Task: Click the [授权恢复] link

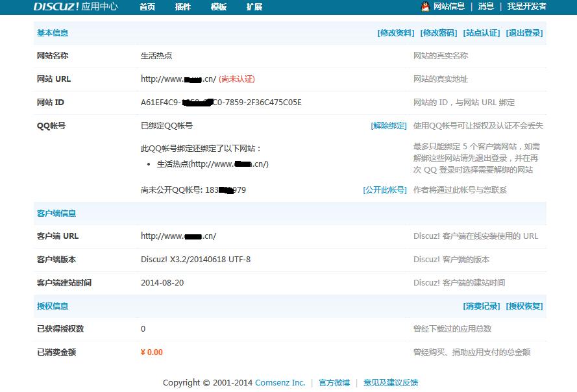Action: 524,306
